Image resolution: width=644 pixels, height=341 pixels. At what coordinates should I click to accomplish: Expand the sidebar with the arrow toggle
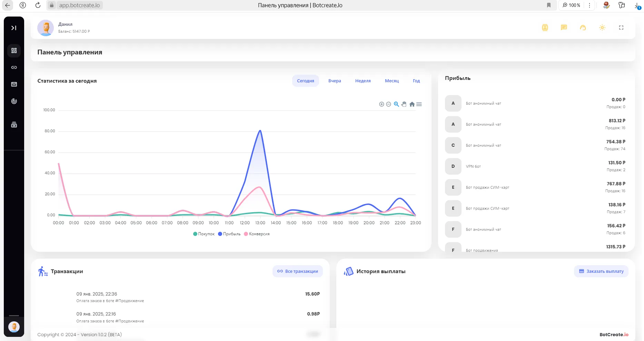coord(14,28)
